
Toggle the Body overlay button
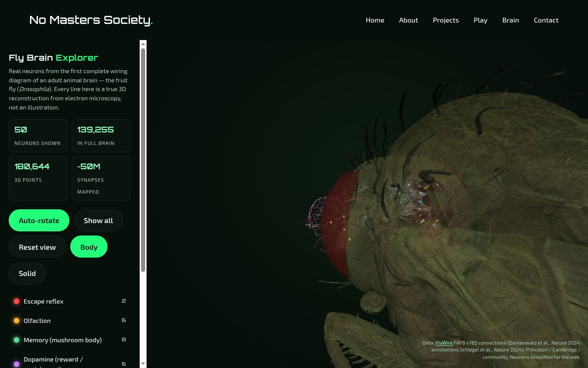point(89,247)
